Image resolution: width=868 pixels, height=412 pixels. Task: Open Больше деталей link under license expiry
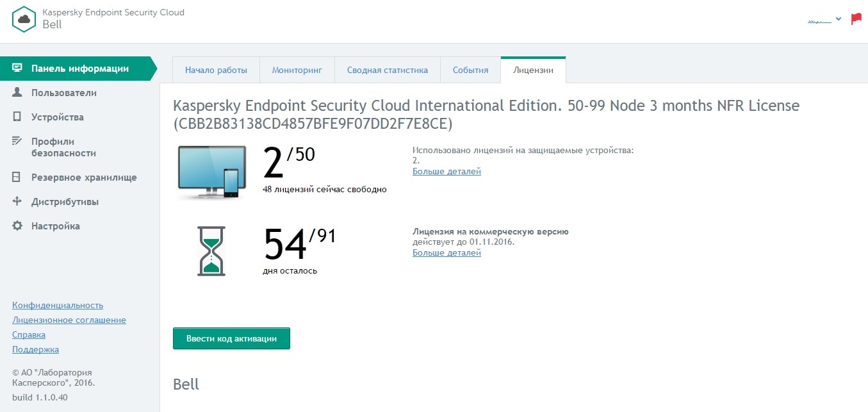pos(446,252)
